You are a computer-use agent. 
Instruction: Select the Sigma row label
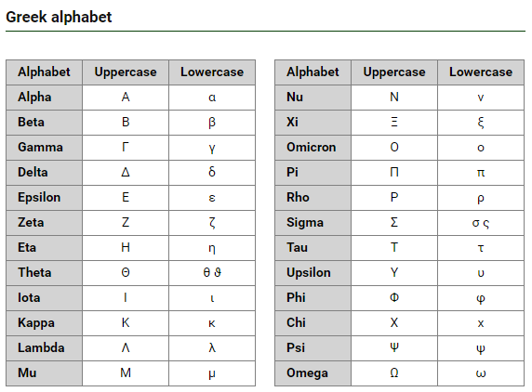point(305,223)
